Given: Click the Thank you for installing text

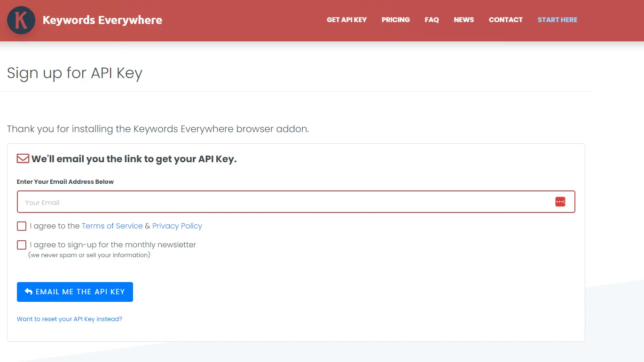Looking at the screenshot, I should click(x=158, y=129).
